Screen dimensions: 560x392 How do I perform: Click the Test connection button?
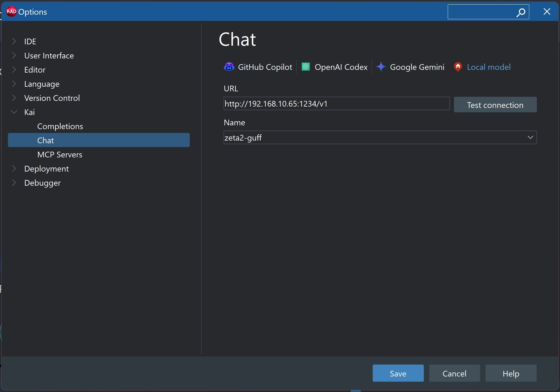pos(495,105)
